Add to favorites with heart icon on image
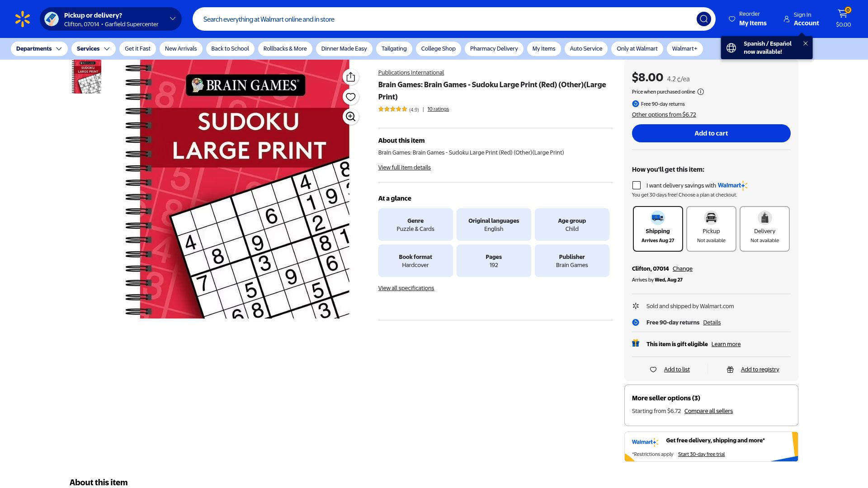Viewport: 868px width, 488px height. [350, 97]
